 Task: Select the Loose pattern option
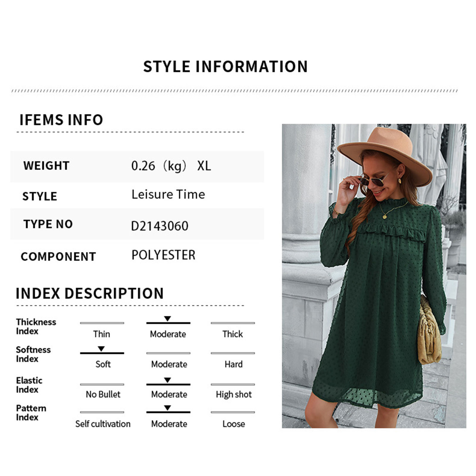click(234, 424)
